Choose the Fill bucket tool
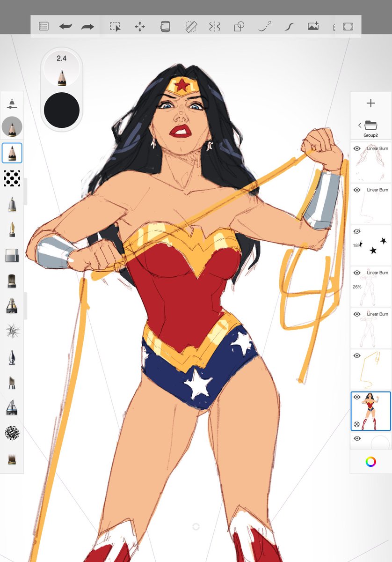The height and width of the screenshot is (562, 392). pos(165,26)
